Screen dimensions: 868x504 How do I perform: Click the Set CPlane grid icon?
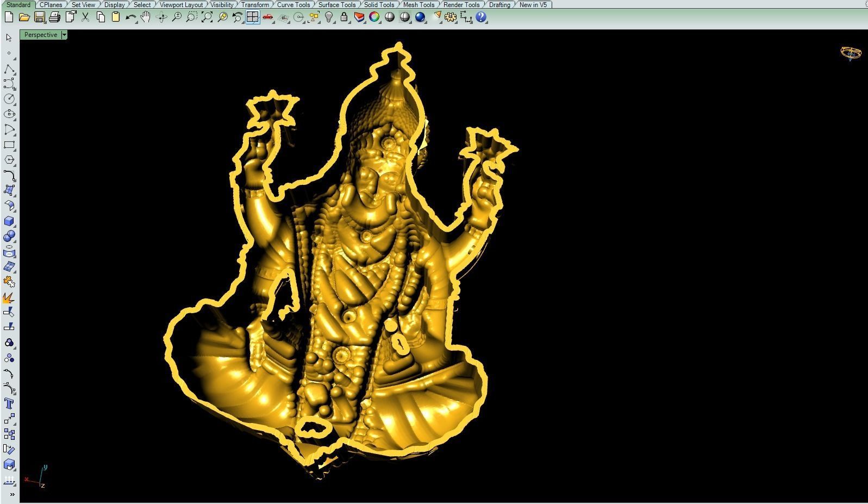(283, 17)
